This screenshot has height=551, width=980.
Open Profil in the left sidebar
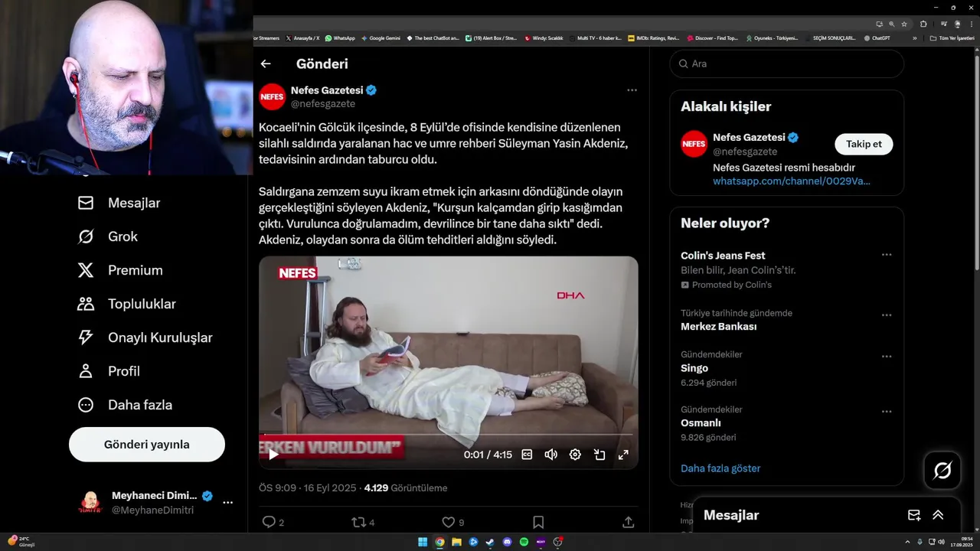tap(109, 371)
